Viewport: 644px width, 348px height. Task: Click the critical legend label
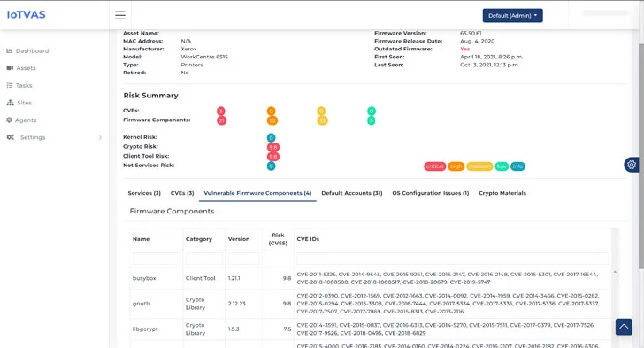(x=434, y=166)
